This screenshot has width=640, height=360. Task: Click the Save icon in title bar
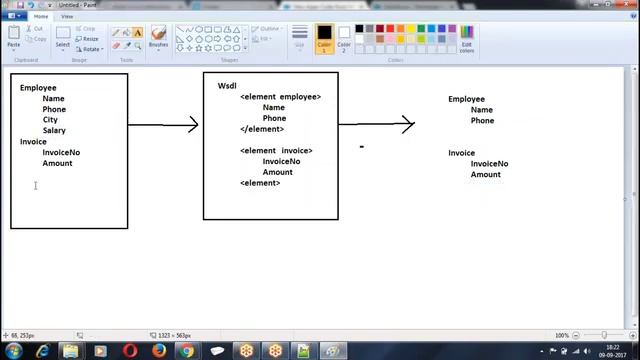[x=20, y=5]
